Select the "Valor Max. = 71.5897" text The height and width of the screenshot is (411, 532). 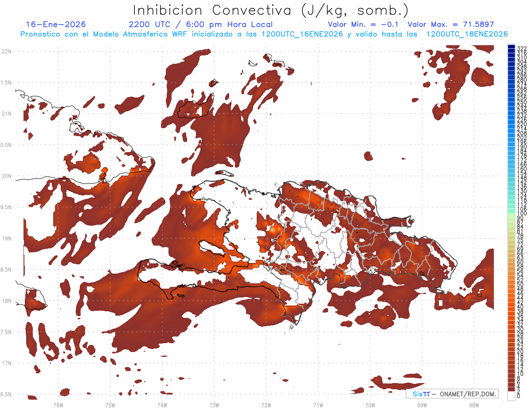tap(451, 24)
